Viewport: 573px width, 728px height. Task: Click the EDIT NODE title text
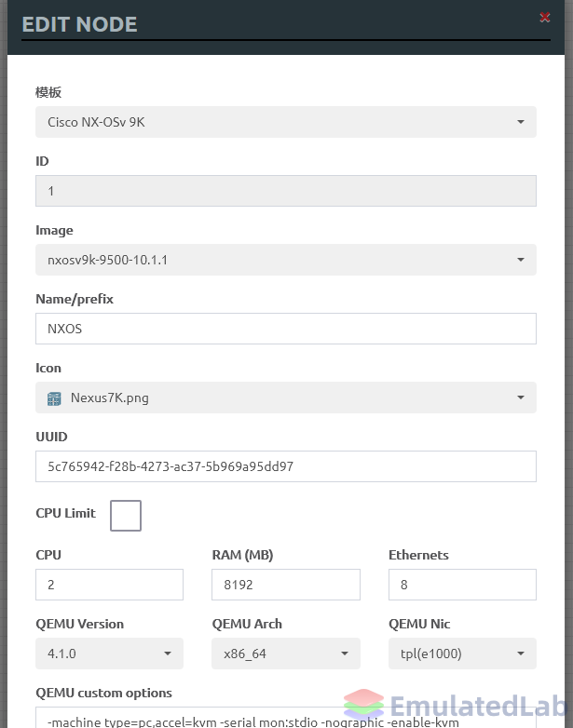point(79,24)
